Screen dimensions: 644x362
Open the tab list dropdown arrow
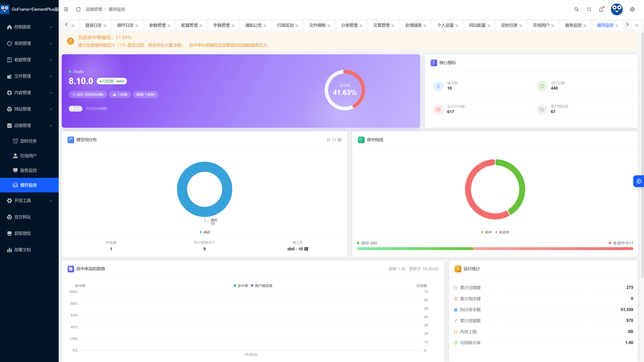637,25
